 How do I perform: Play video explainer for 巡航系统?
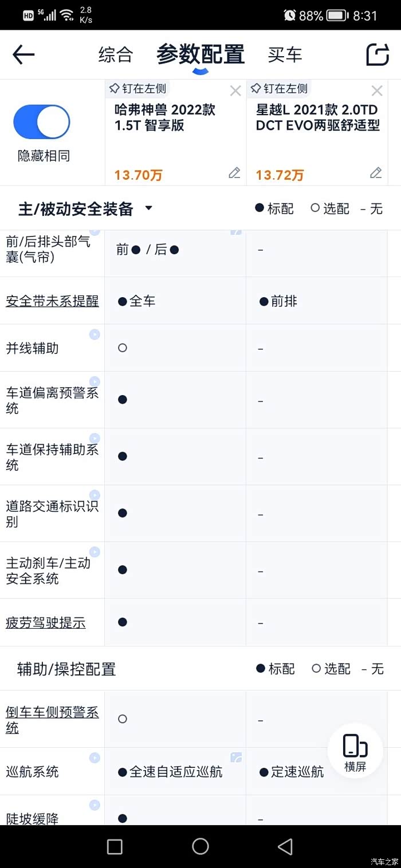coord(95,758)
